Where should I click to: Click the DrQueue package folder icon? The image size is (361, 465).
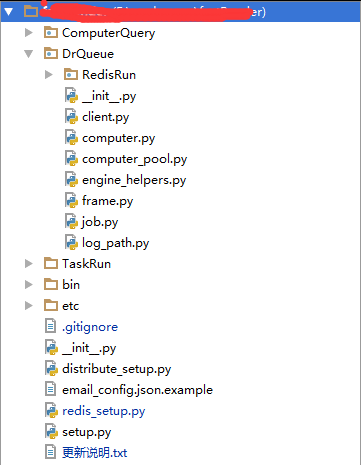point(51,54)
